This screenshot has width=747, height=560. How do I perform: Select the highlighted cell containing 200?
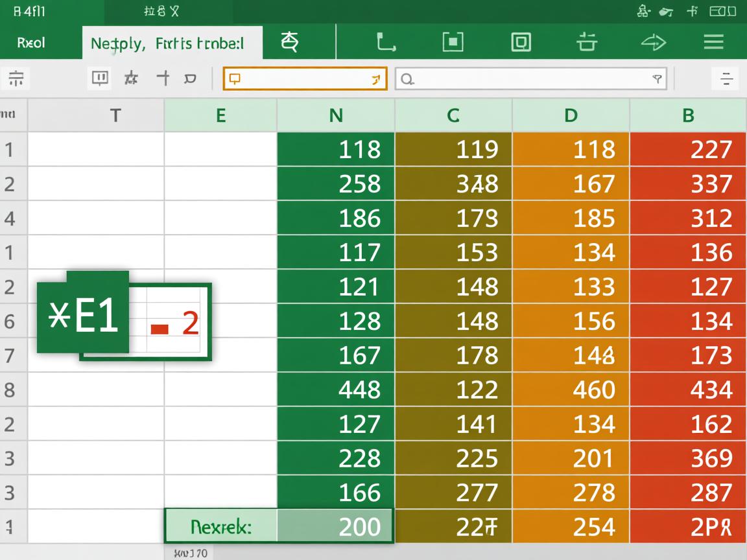click(336, 526)
